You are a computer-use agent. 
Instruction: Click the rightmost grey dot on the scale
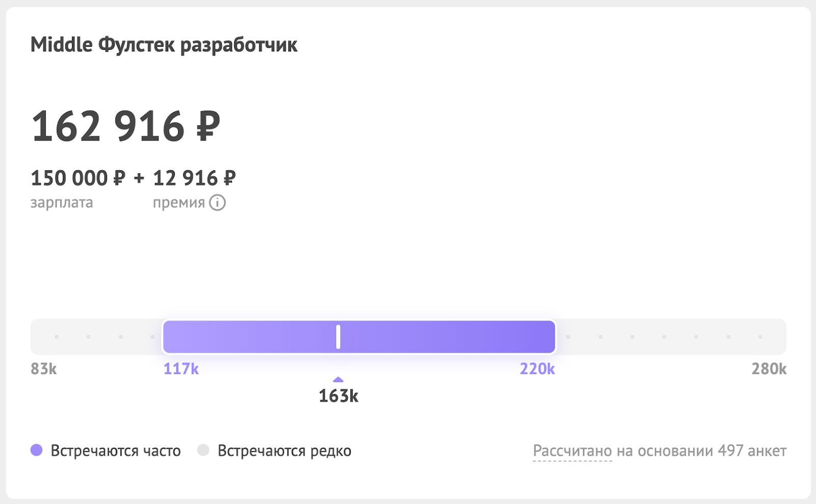coord(760,337)
